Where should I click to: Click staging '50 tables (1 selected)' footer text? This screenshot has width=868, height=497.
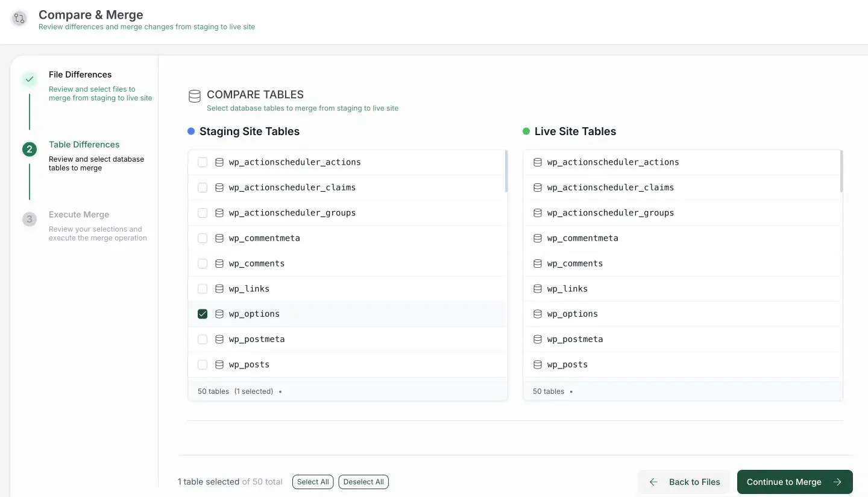[x=235, y=391]
